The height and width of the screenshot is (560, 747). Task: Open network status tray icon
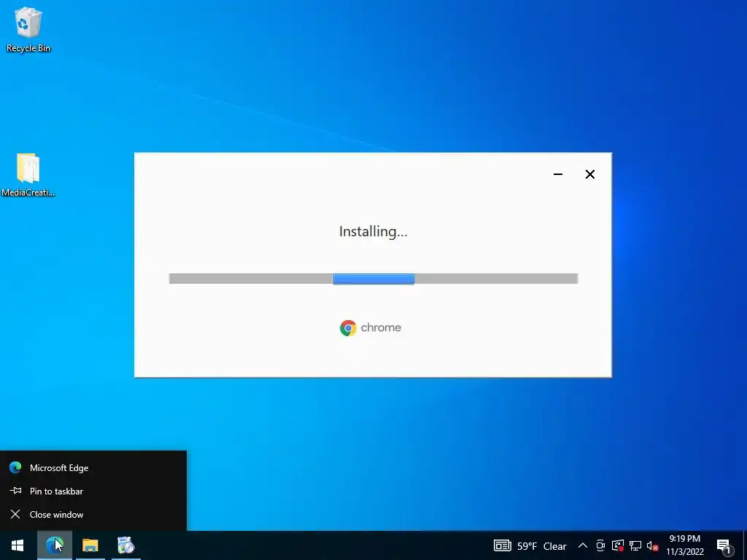pos(635,545)
